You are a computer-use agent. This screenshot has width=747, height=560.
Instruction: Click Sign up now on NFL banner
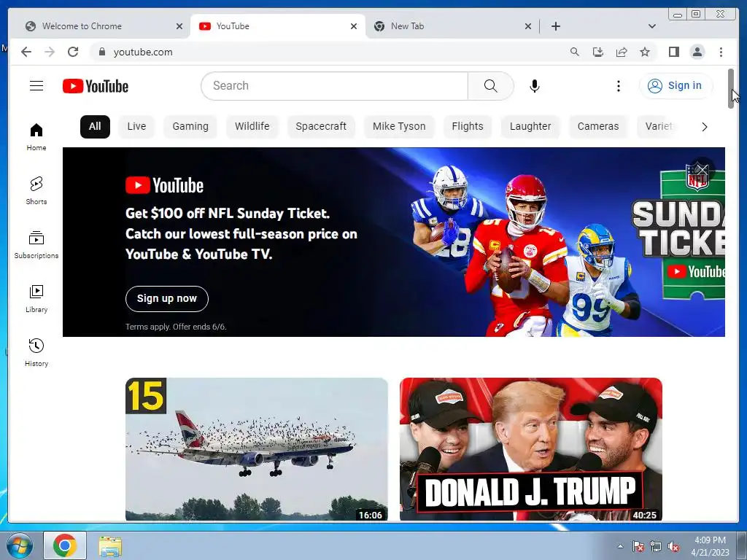[x=167, y=298]
